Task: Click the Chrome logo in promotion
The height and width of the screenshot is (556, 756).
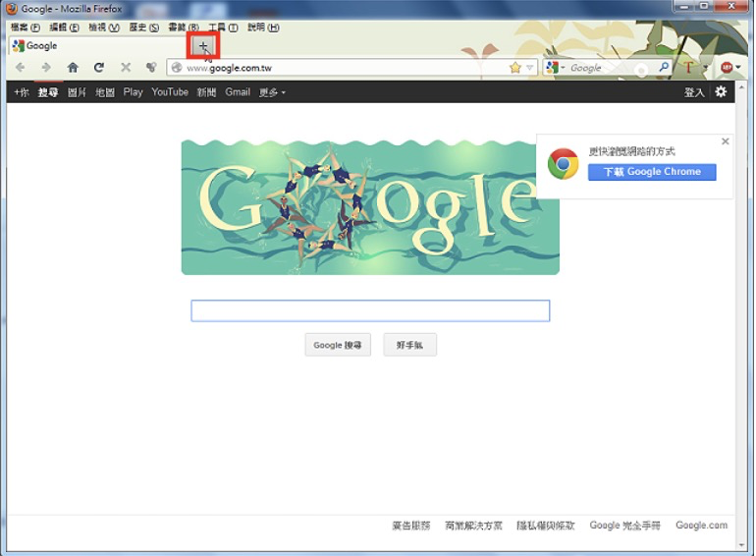Action: 564,164
